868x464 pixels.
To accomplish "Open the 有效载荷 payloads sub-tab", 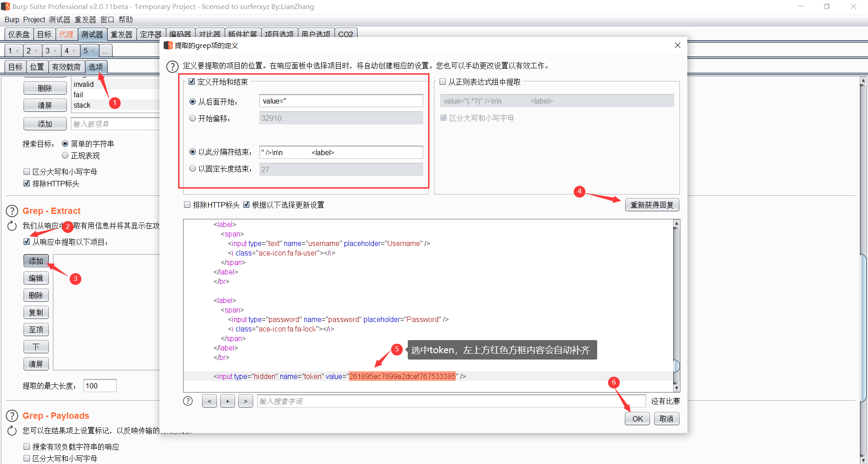I will pos(66,67).
